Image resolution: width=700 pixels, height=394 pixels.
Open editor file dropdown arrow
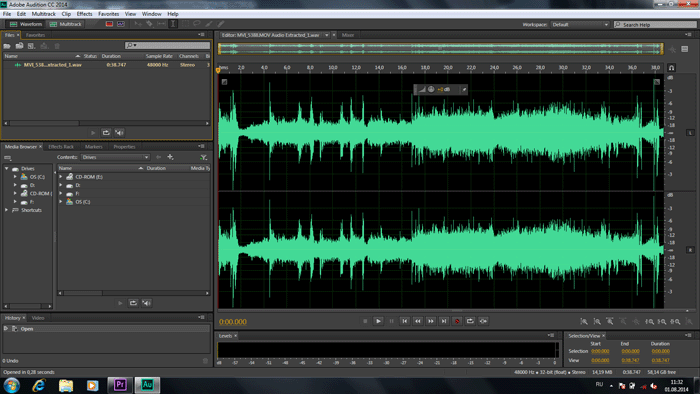click(326, 35)
